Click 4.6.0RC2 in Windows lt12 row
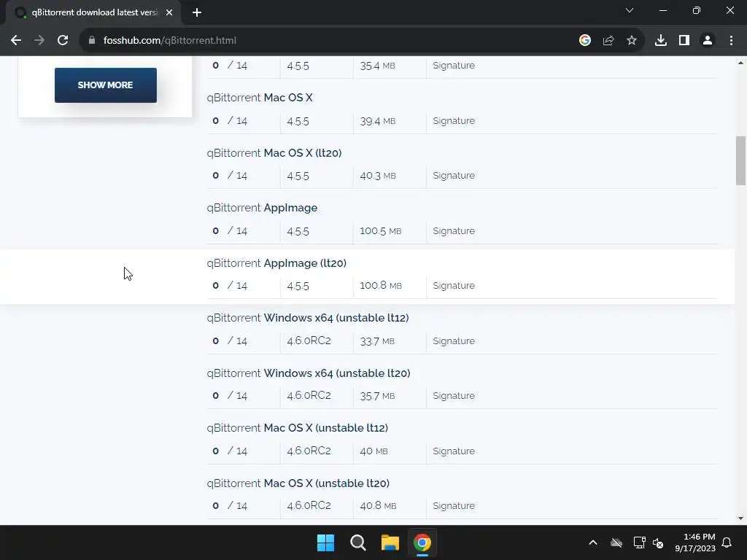Screen dimensions: 747x560 pos(309,341)
